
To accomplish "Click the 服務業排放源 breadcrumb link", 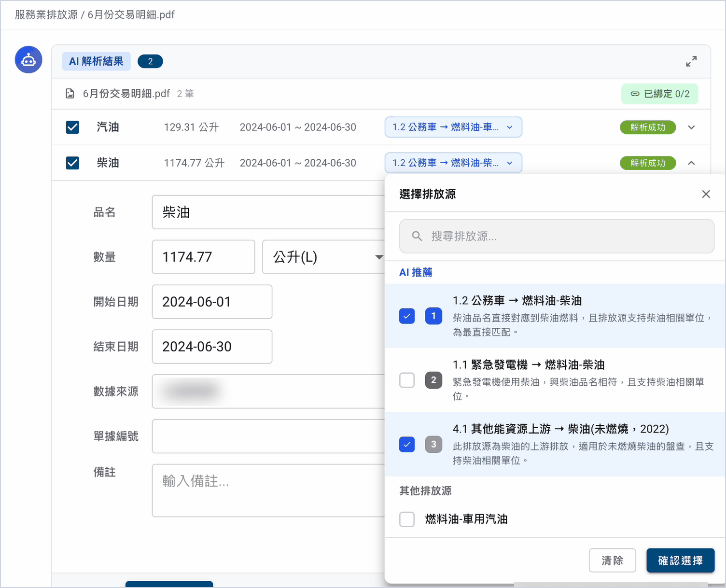I will point(46,14).
